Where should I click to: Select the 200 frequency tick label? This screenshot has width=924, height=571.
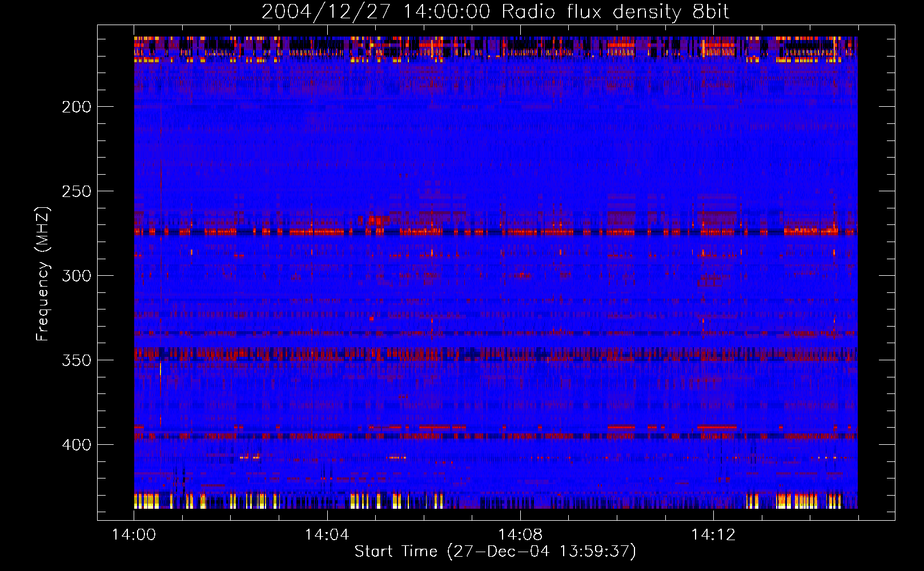click(77, 107)
